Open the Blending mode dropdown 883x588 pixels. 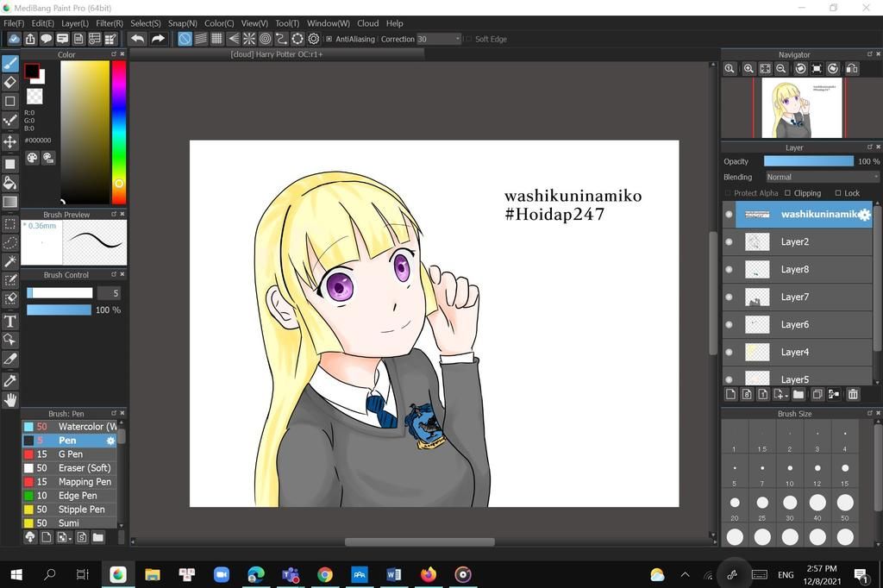(x=821, y=177)
